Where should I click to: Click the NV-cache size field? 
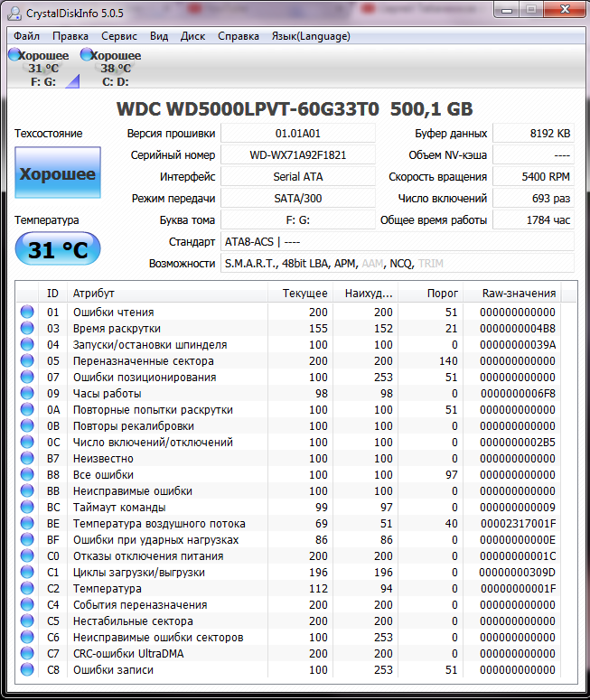(533, 155)
